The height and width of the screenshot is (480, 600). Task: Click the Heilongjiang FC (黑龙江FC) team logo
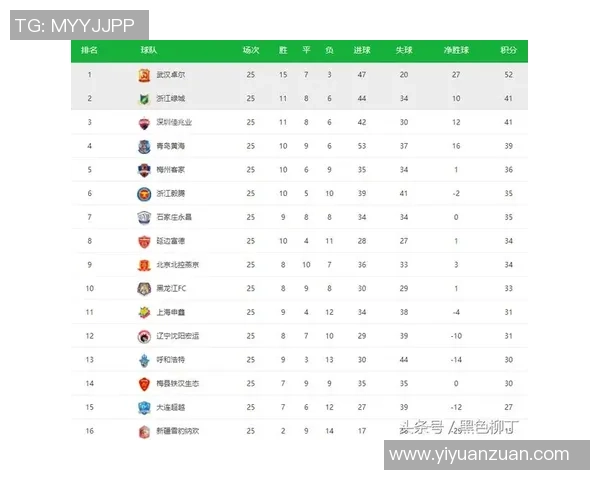click(144, 289)
